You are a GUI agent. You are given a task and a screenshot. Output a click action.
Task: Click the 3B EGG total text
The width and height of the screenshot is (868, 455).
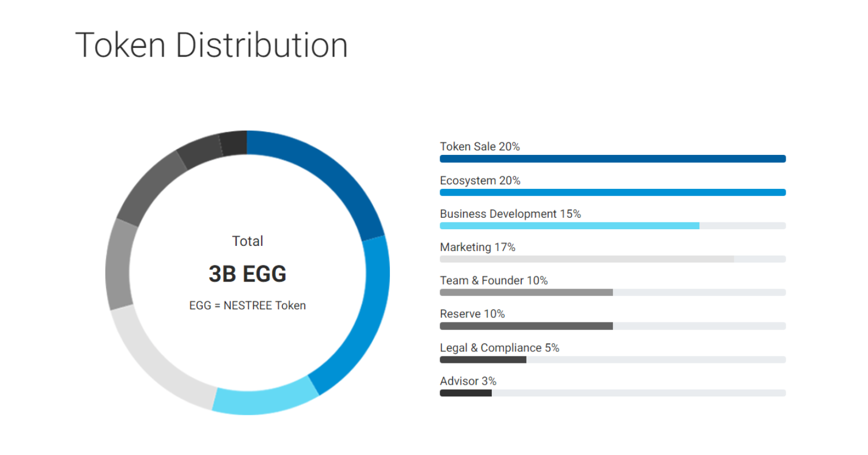pos(248,274)
